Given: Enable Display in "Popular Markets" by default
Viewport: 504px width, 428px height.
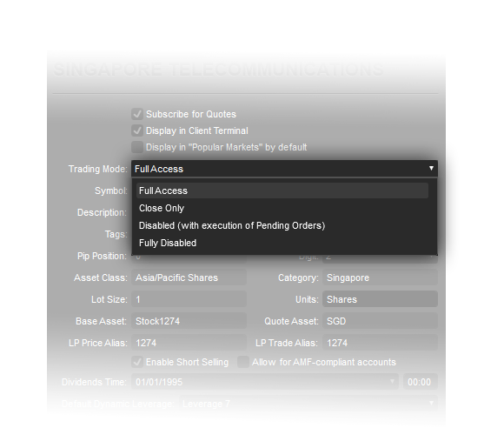Looking at the screenshot, I should 137,147.
